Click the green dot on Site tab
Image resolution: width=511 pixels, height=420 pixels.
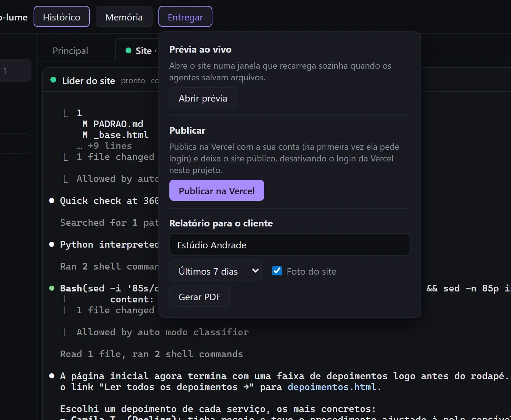[x=128, y=50]
